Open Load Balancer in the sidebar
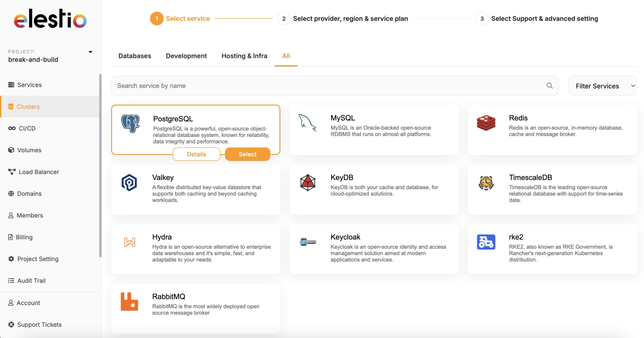Image resolution: width=644 pixels, height=338 pixels. click(39, 172)
